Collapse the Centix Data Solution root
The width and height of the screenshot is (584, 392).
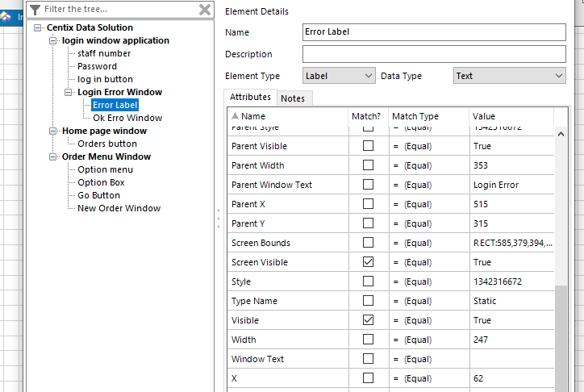click(39, 27)
